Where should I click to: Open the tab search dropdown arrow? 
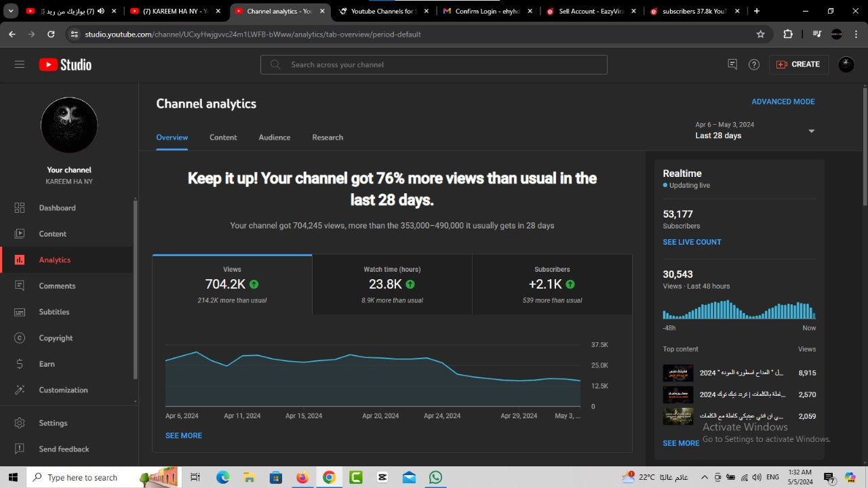[12, 11]
